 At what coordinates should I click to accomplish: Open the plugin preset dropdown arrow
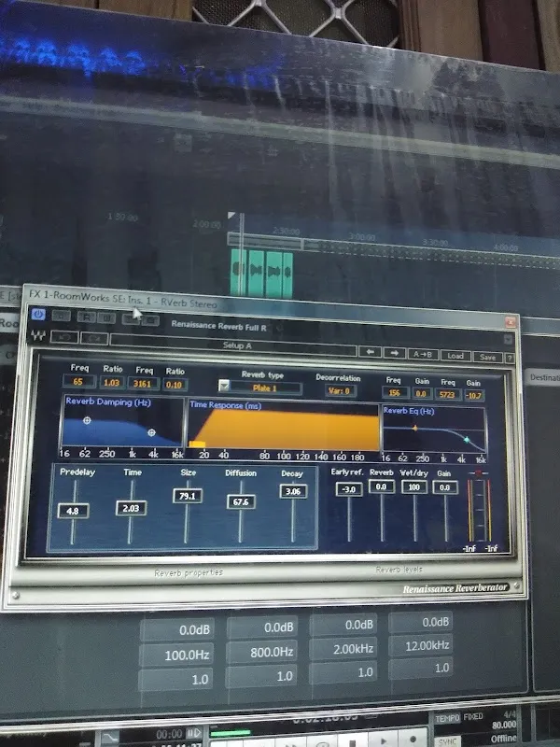(x=508, y=339)
